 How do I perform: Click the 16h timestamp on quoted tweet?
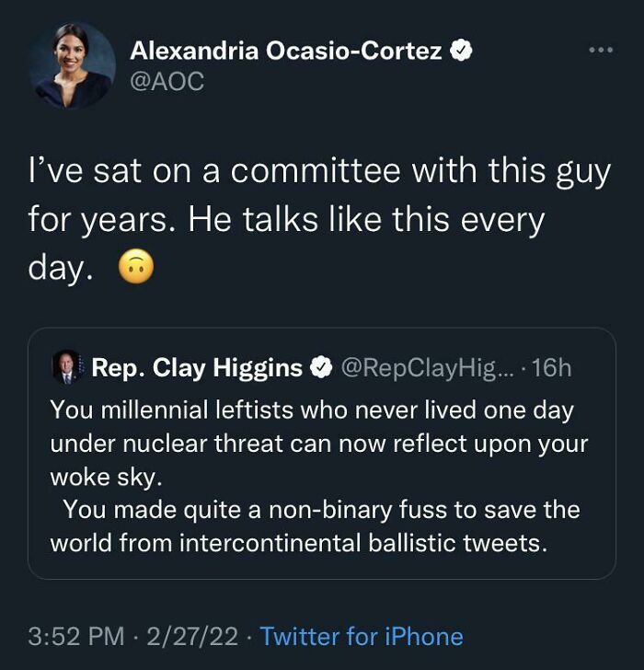(x=551, y=368)
